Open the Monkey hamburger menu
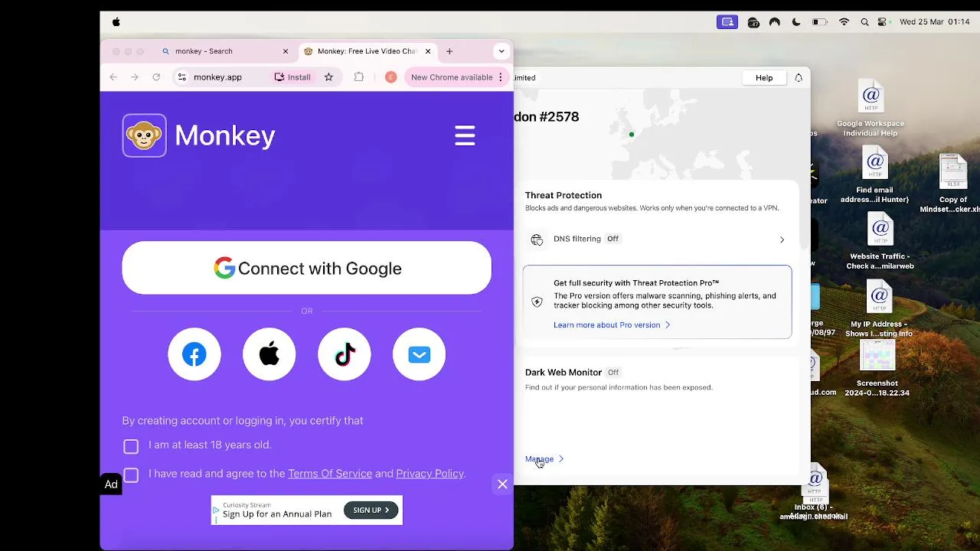The width and height of the screenshot is (980, 551). pos(465,135)
